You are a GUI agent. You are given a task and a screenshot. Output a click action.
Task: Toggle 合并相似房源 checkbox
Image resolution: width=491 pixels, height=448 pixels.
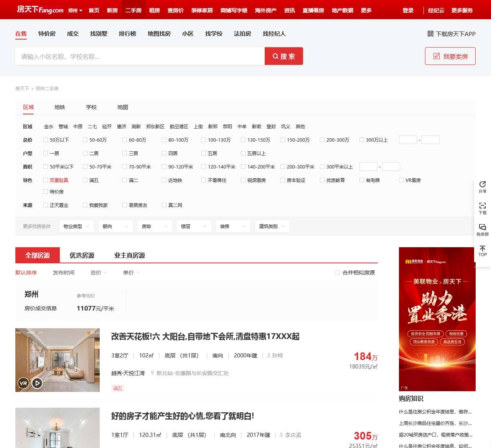(337, 273)
